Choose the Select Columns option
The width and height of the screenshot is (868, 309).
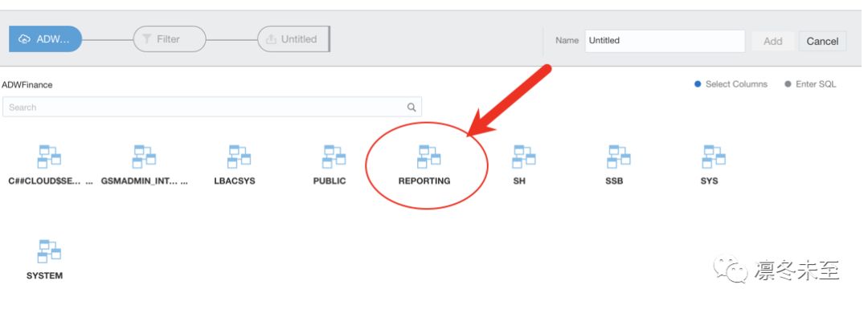pyautogui.click(x=731, y=84)
